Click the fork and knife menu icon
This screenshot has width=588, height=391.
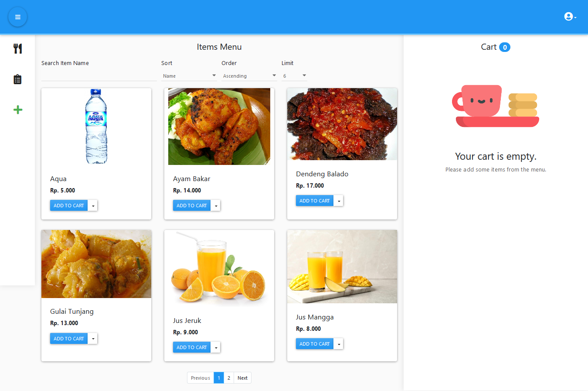point(17,48)
